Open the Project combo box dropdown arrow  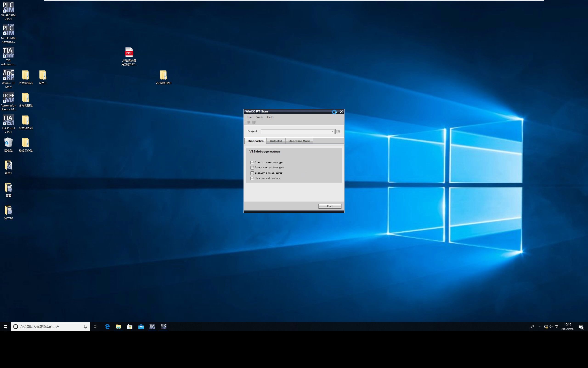click(332, 132)
